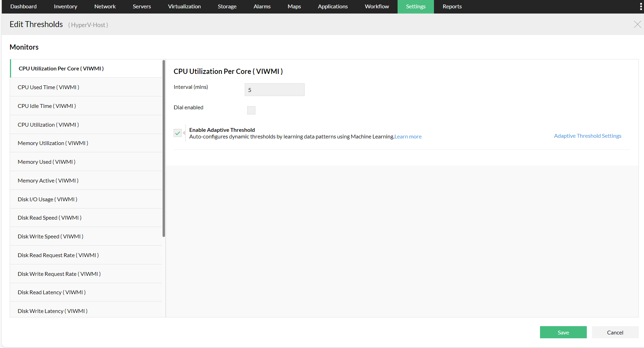The width and height of the screenshot is (644, 348).
Task: Enable the Dial enabled checkbox
Action: point(251,110)
